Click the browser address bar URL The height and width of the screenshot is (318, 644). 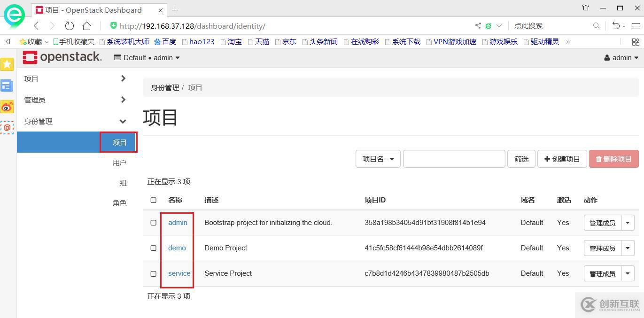193,26
